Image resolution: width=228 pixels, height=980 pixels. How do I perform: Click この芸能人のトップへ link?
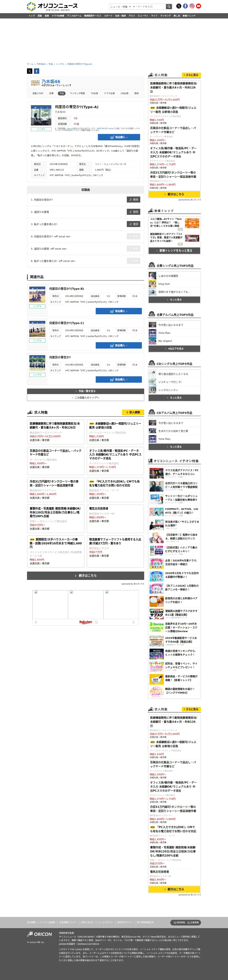coord(86,398)
